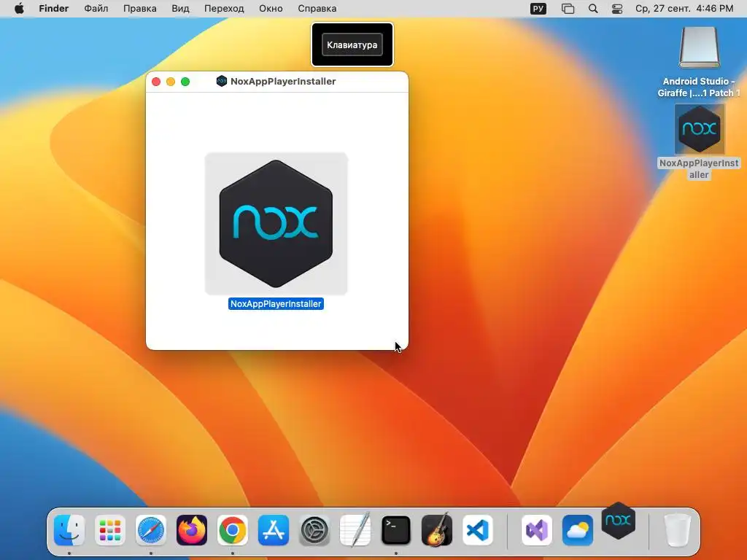Zoom the NoxAppPlayerInstaller window with green button
The height and width of the screenshot is (560, 747).
pyautogui.click(x=185, y=82)
